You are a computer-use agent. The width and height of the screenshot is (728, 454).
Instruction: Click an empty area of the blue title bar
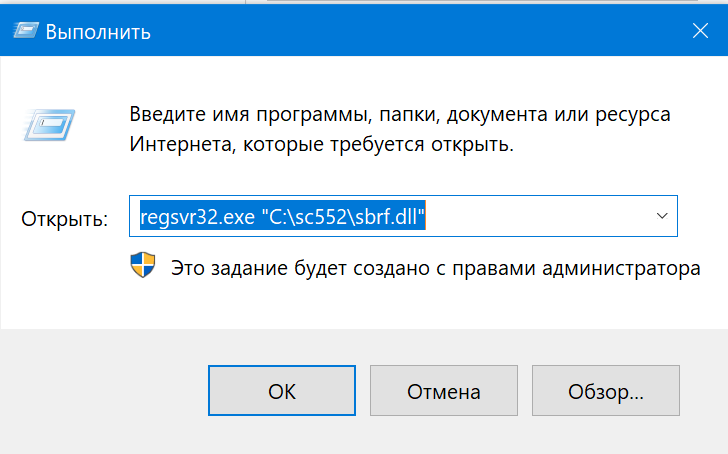pyautogui.click(x=418, y=31)
